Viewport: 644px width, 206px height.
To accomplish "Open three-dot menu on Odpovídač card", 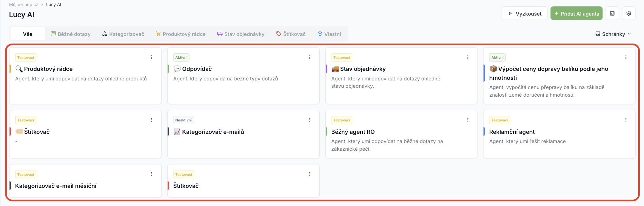I will [310, 57].
